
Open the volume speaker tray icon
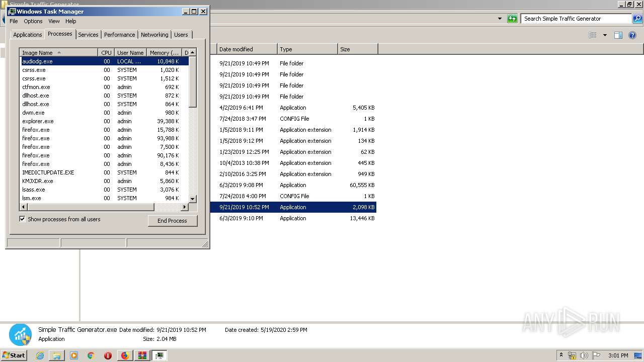584,355
